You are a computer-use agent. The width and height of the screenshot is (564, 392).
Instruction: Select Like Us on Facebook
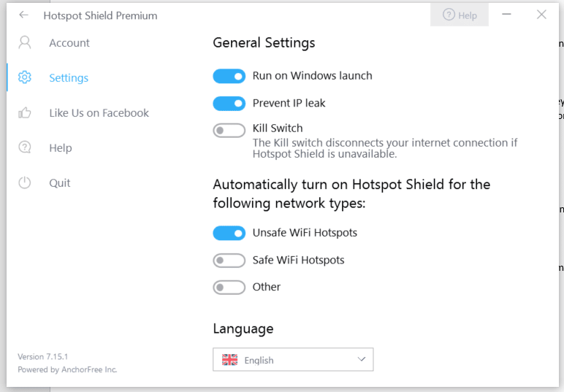tap(99, 113)
